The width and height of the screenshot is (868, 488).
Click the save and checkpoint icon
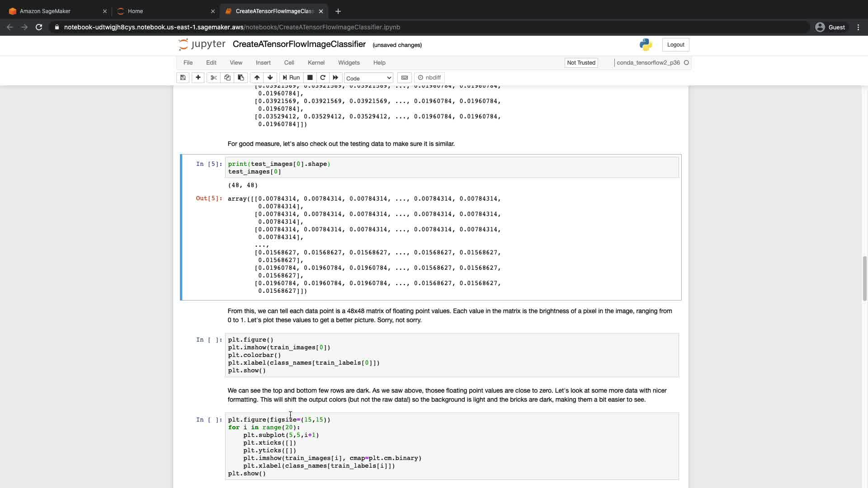coord(183,78)
